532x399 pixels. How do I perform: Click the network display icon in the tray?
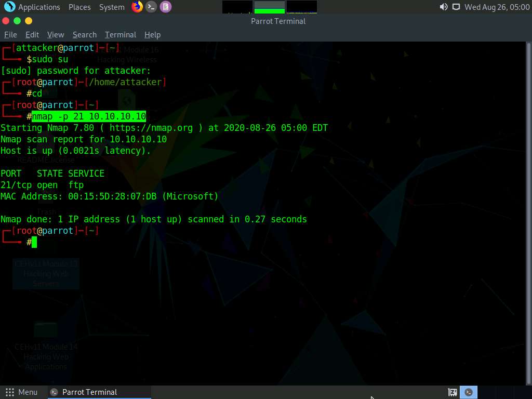tap(456, 7)
